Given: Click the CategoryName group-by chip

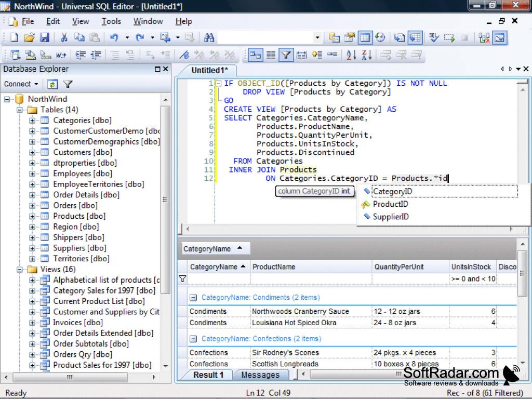Looking at the screenshot, I should (x=216, y=249).
